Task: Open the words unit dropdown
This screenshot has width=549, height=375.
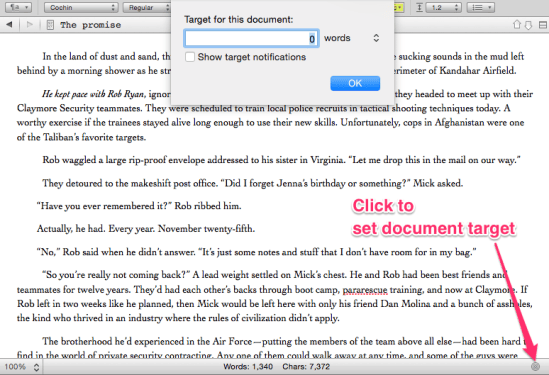Action: pos(352,38)
